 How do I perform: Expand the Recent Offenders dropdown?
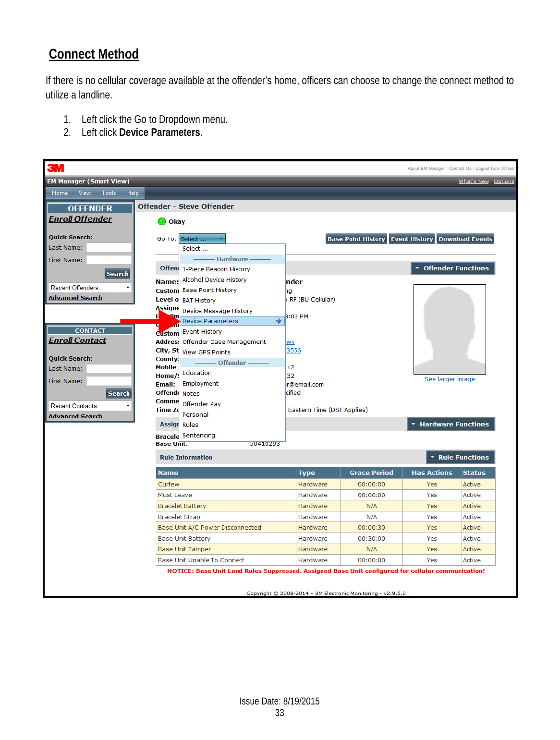[90, 288]
